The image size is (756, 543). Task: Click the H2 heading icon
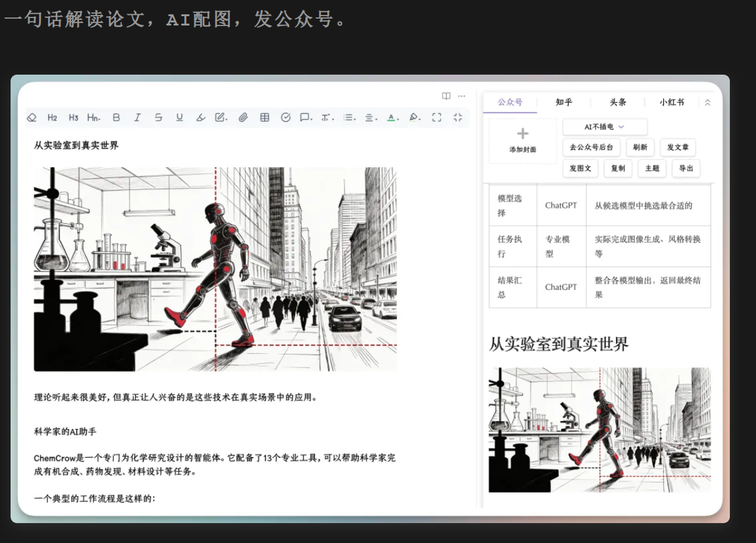coord(52,117)
